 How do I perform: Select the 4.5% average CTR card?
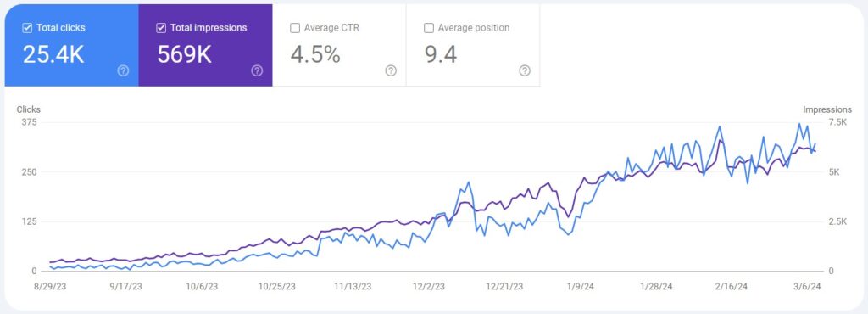point(339,46)
